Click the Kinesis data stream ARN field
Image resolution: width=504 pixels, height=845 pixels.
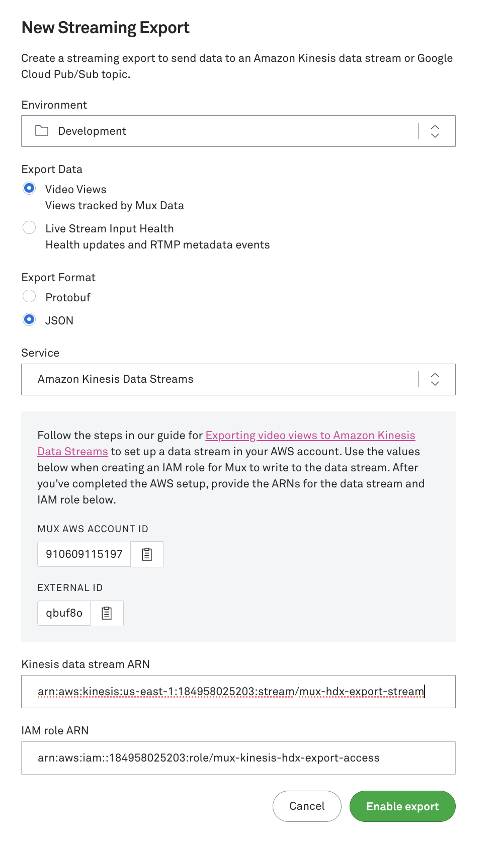pos(238,692)
